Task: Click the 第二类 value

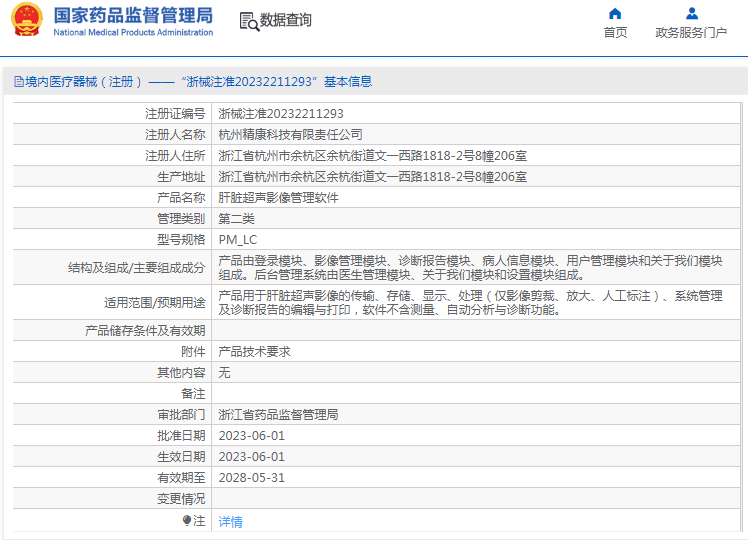Action: [x=236, y=218]
